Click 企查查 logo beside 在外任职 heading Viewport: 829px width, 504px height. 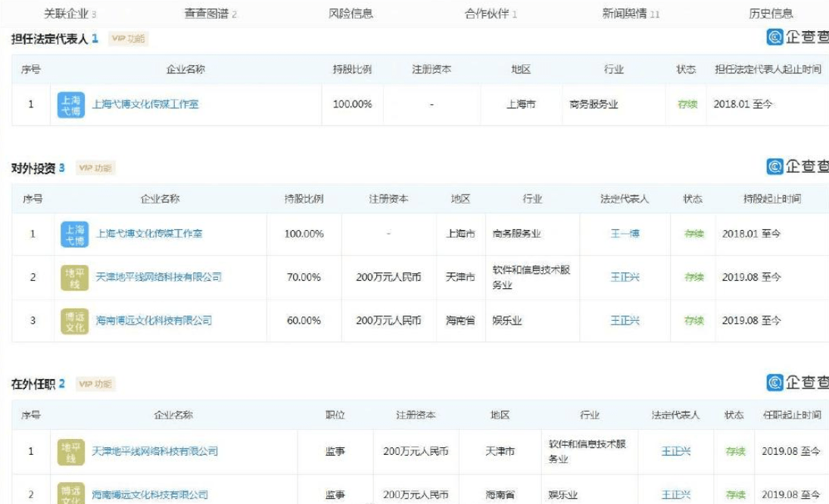pos(797,383)
